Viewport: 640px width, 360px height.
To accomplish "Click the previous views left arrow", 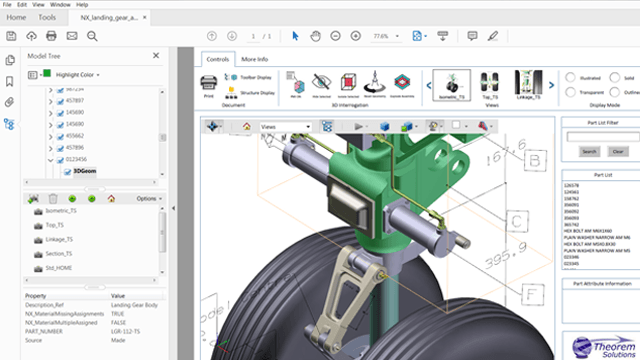I will (x=429, y=85).
